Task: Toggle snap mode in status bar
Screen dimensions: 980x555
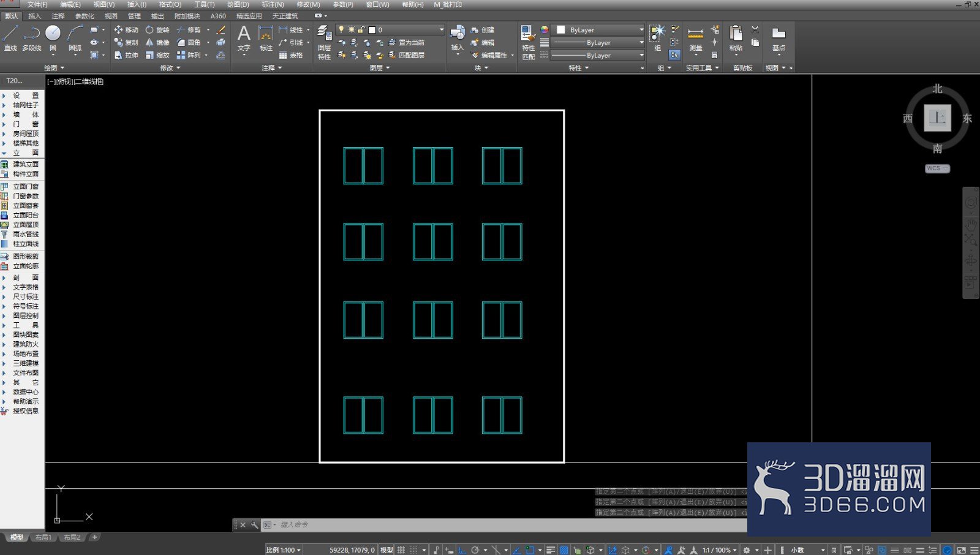Action: [414, 549]
